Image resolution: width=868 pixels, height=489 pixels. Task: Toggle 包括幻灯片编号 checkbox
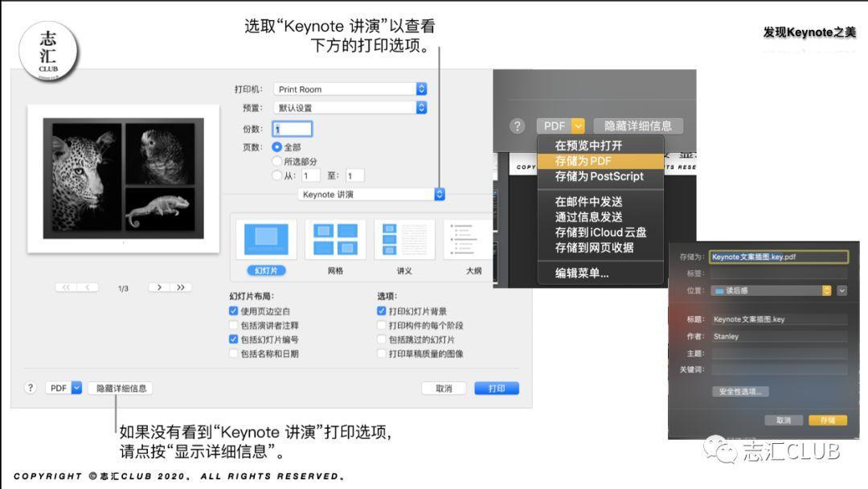pyautogui.click(x=234, y=339)
